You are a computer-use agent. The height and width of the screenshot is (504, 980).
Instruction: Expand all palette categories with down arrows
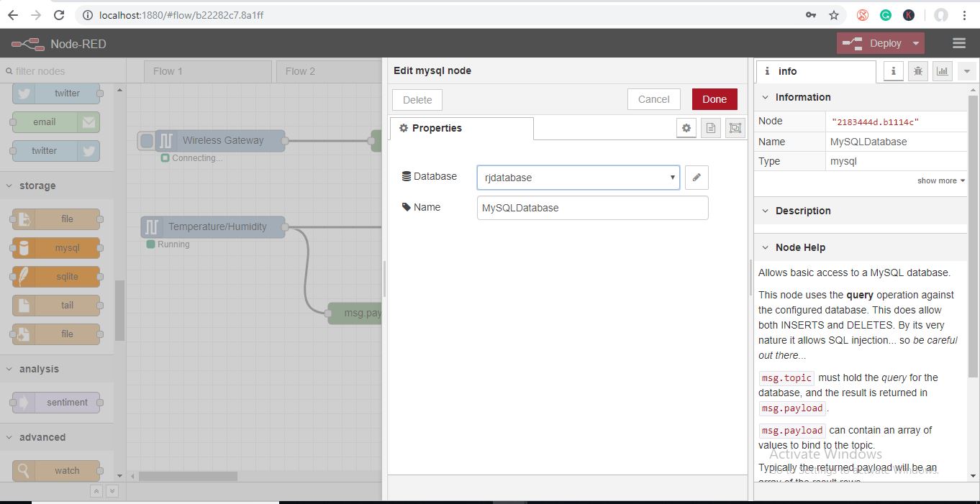(112, 491)
